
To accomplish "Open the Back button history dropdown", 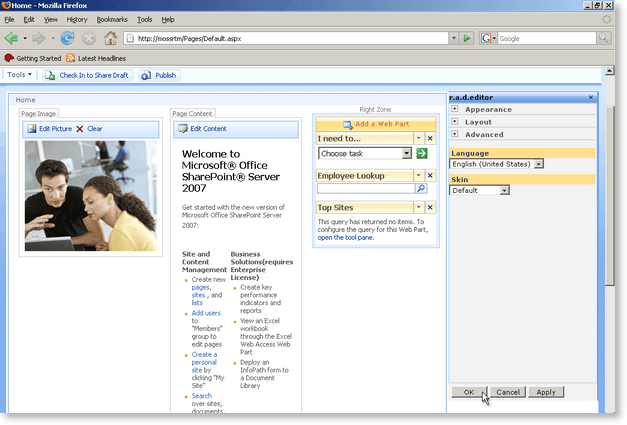I will click(25, 38).
